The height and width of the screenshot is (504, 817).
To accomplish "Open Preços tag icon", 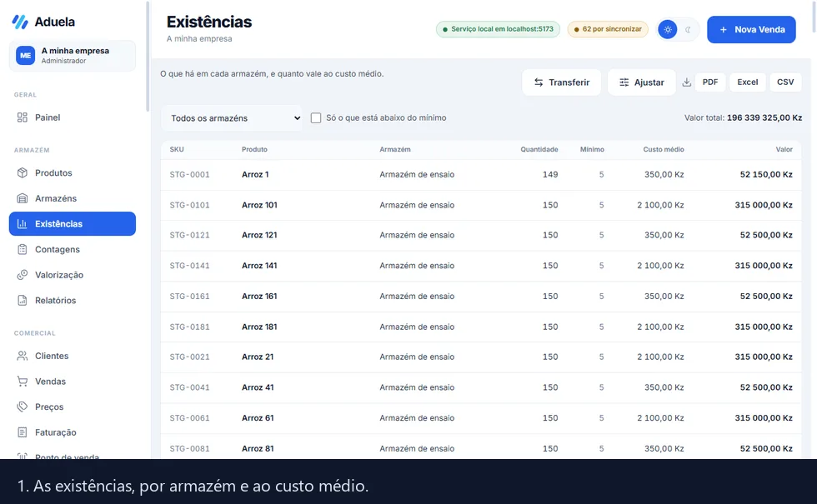I will [22, 407].
